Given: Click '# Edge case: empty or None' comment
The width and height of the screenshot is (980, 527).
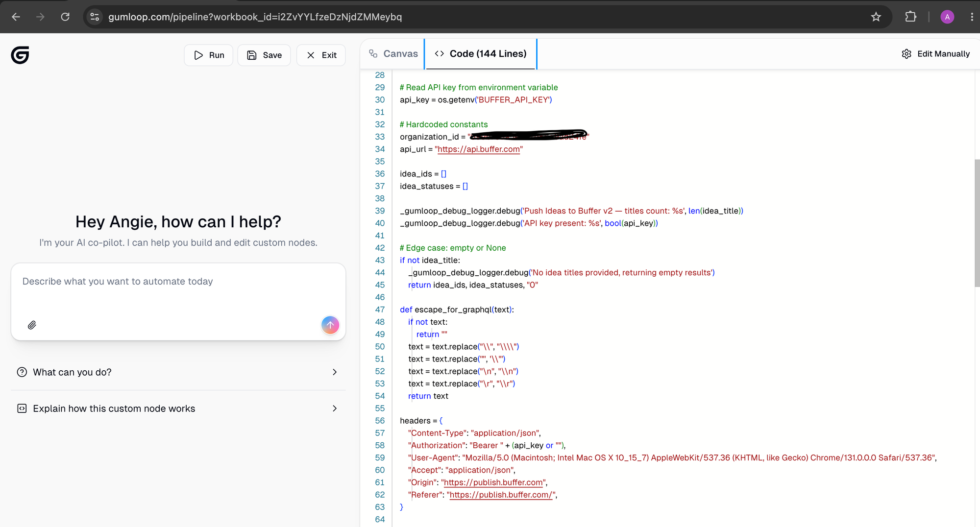Looking at the screenshot, I should 453,248.
